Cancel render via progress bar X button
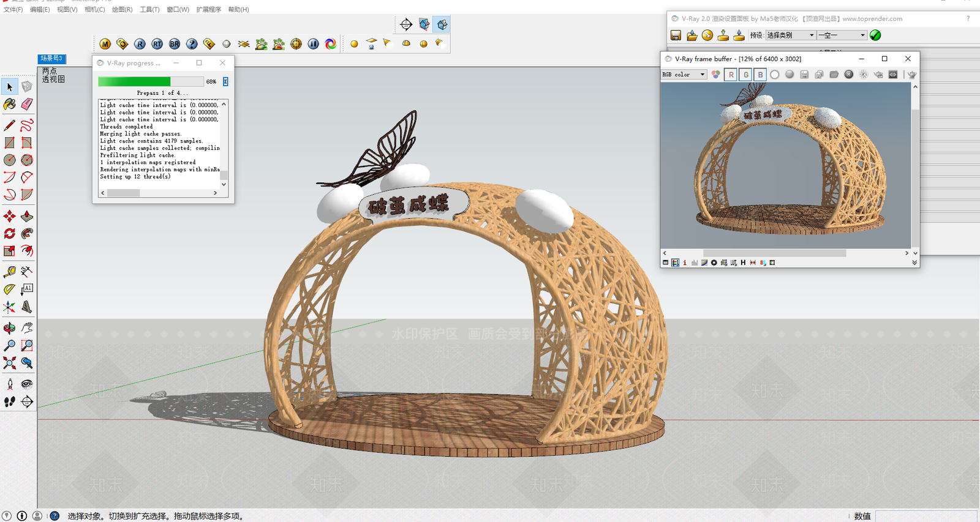980x522 pixels. [x=225, y=81]
